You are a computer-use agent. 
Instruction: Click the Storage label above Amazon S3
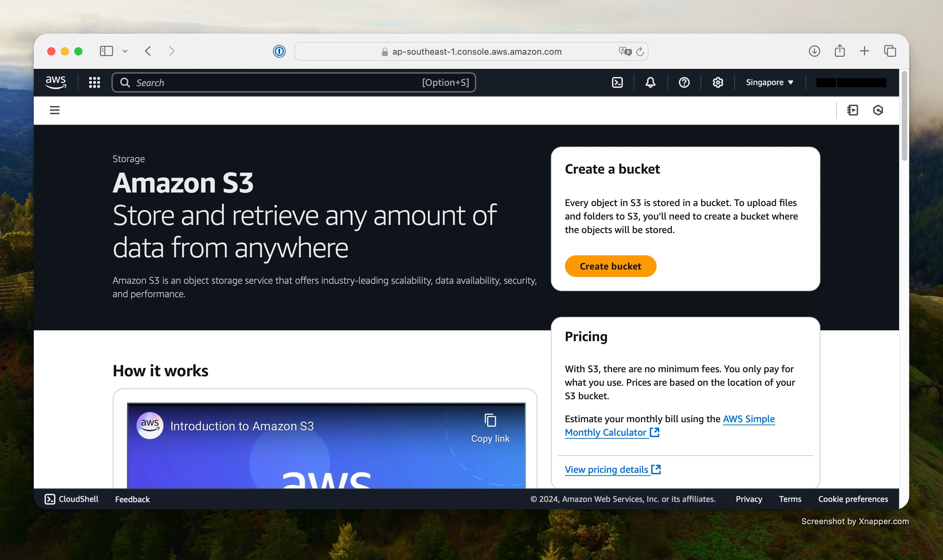128,159
